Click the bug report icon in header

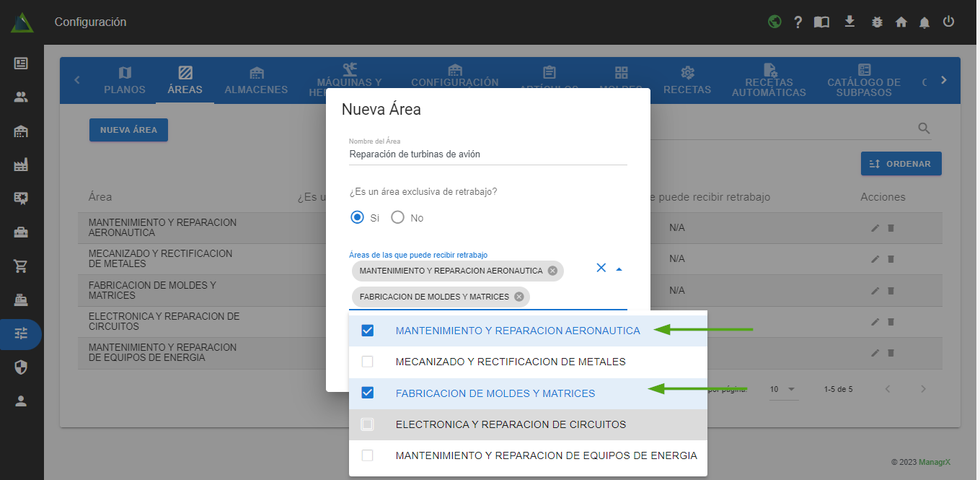pos(877,22)
